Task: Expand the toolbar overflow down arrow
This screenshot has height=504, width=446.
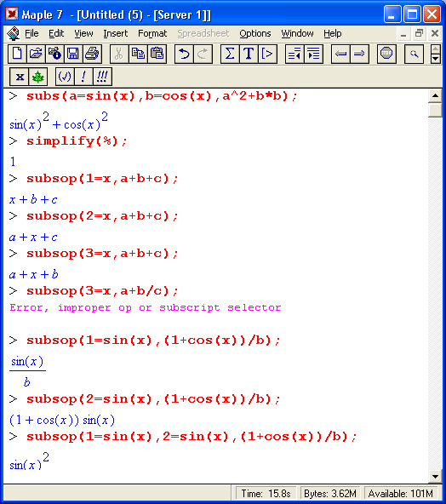Action: pyautogui.click(x=436, y=59)
